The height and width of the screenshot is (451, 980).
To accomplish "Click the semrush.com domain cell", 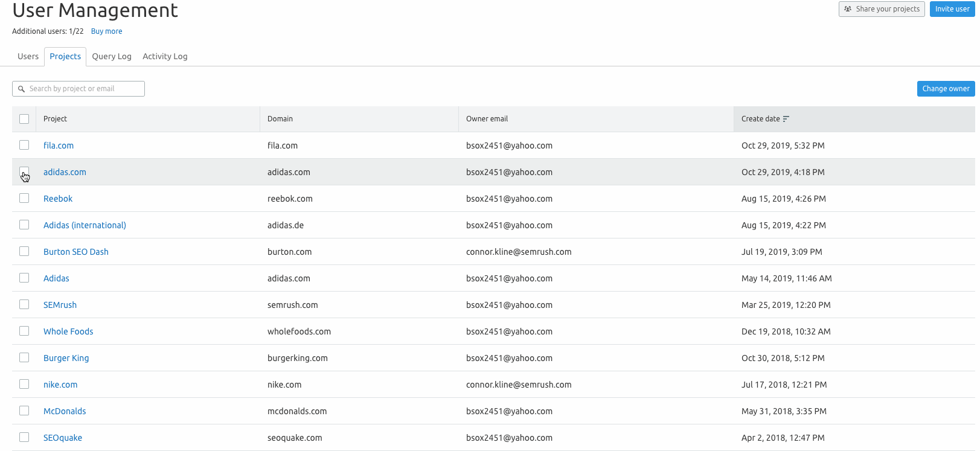I will 292,305.
